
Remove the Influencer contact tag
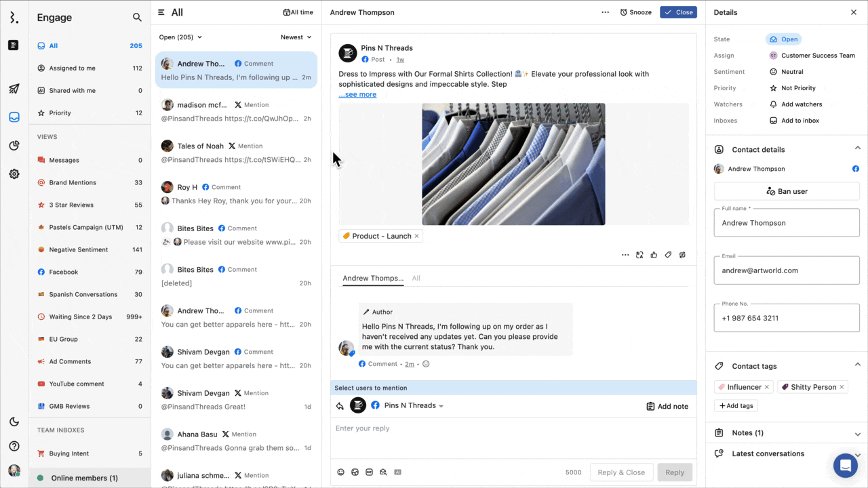coord(767,387)
